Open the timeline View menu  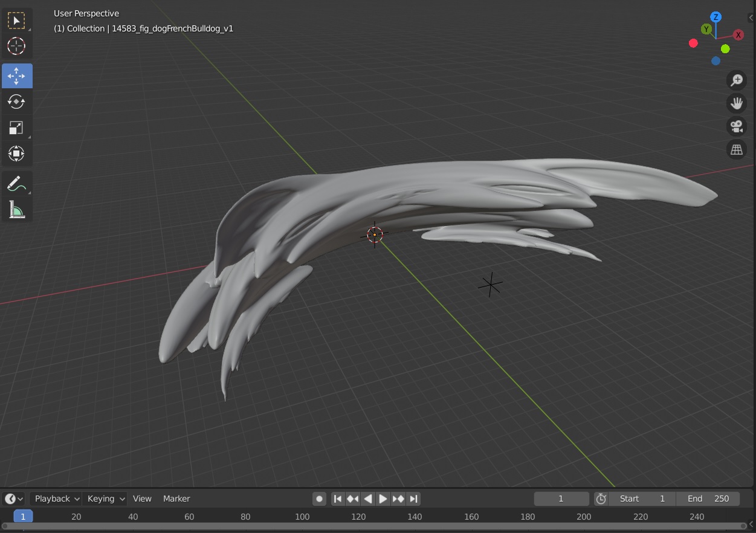tap(142, 499)
